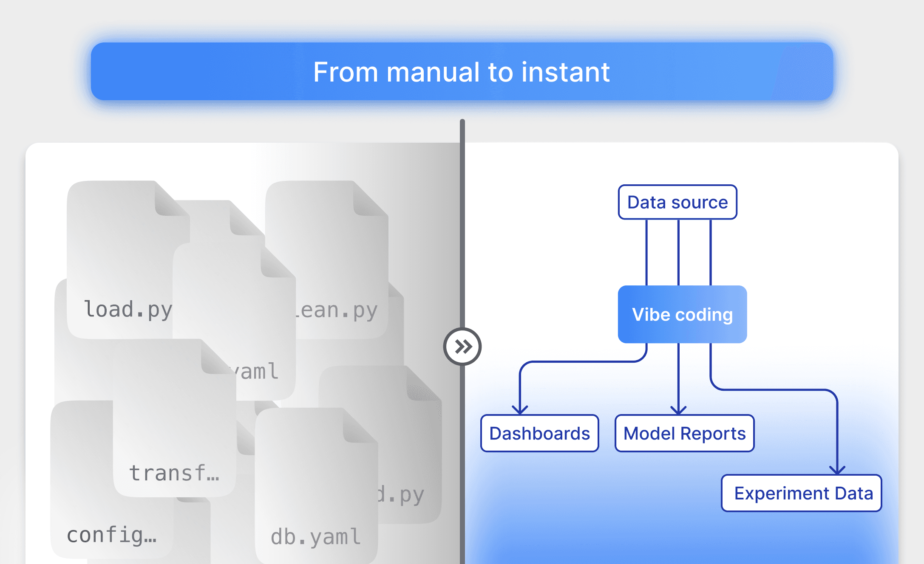This screenshot has width=924, height=564.
Task: Select the Experiment Data box
Action: pyautogui.click(x=802, y=493)
